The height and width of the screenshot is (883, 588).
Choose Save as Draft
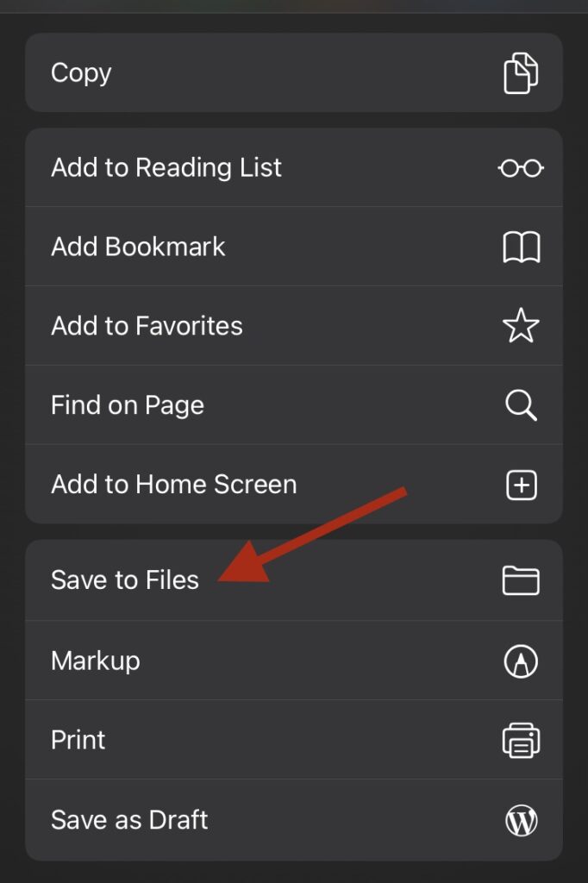click(x=294, y=820)
